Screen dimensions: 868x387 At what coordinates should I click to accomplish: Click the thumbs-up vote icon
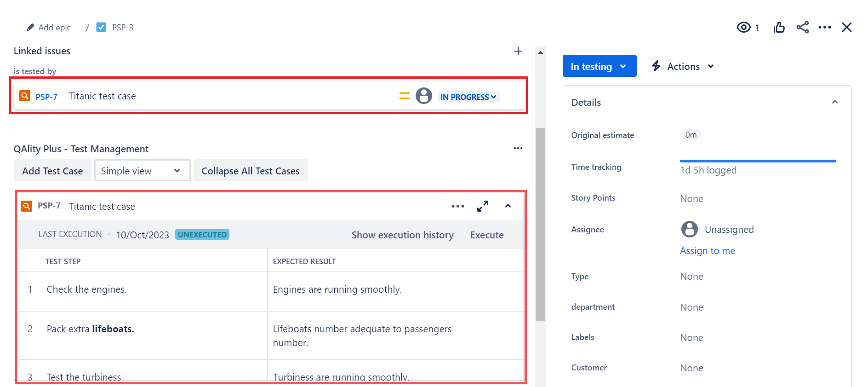pos(779,28)
